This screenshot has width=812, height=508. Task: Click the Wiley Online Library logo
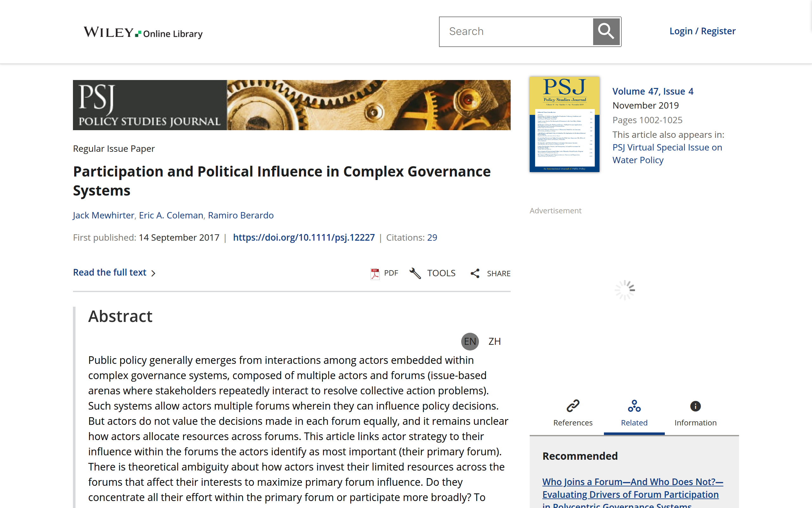tap(143, 33)
